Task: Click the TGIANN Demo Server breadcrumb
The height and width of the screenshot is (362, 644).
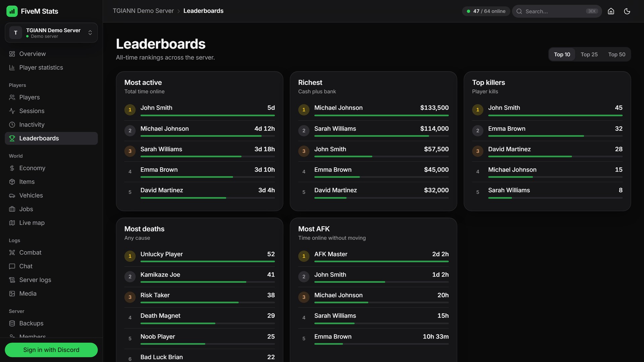Action: [143, 11]
